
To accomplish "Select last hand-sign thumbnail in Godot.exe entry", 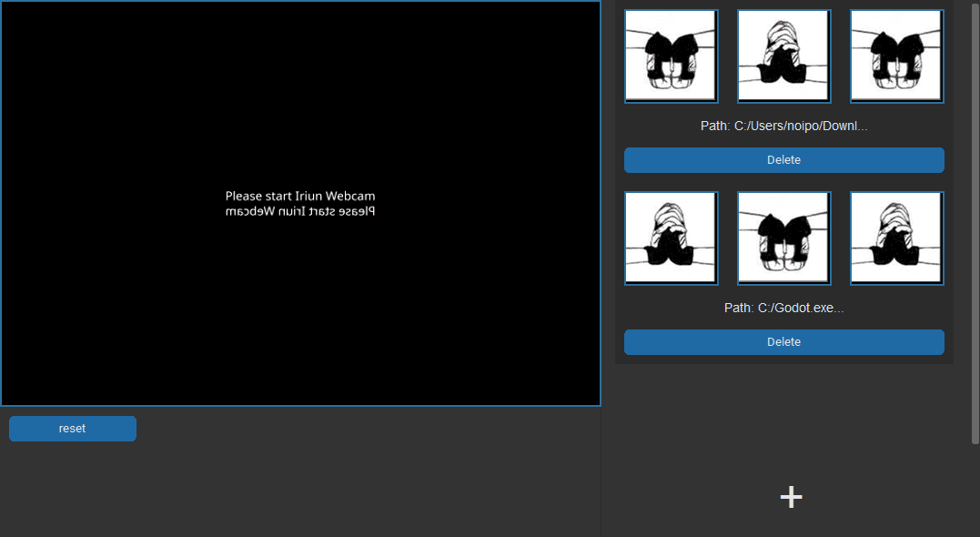I will (x=896, y=238).
